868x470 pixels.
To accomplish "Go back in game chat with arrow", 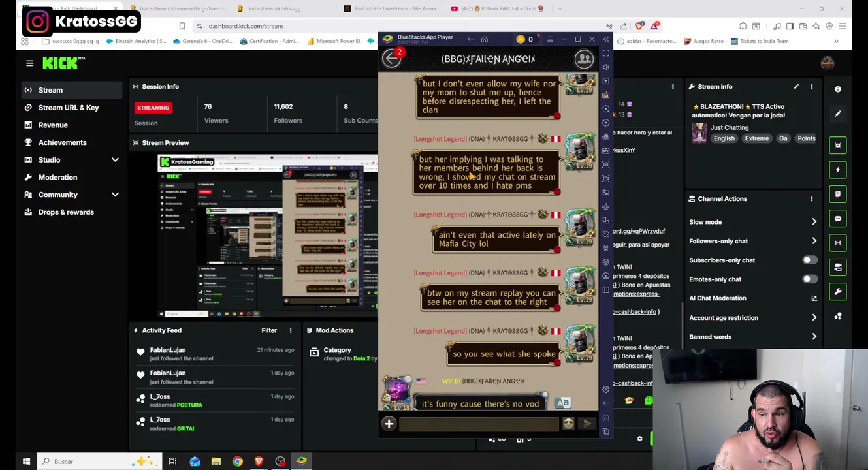I will (392, 59).
